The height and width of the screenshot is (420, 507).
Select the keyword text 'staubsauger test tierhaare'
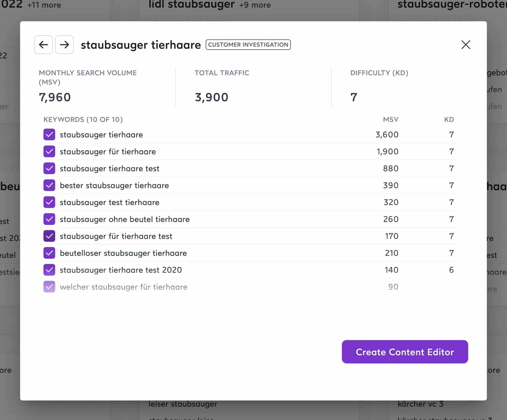[109, 202]
